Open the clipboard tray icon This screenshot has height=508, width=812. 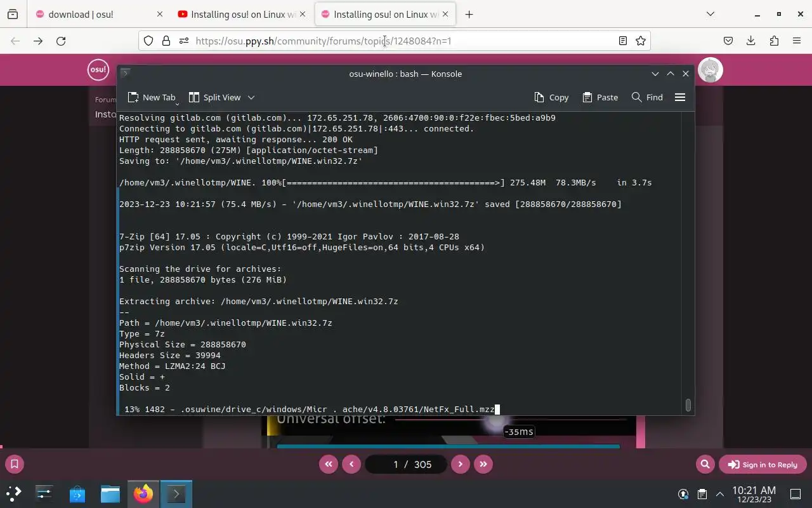pyautogui.click(x=702, y=494)
